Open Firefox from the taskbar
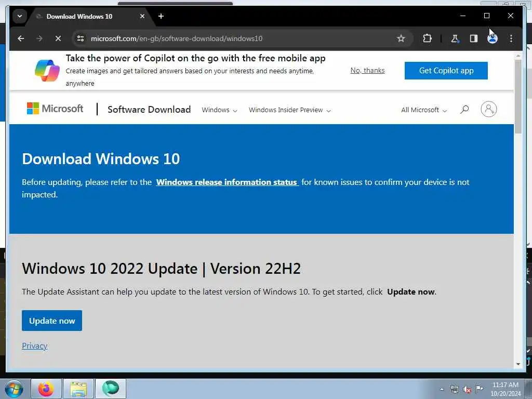The height and width of the screenshot is (399, 532). pyautogui.click(x=46, y=389)
